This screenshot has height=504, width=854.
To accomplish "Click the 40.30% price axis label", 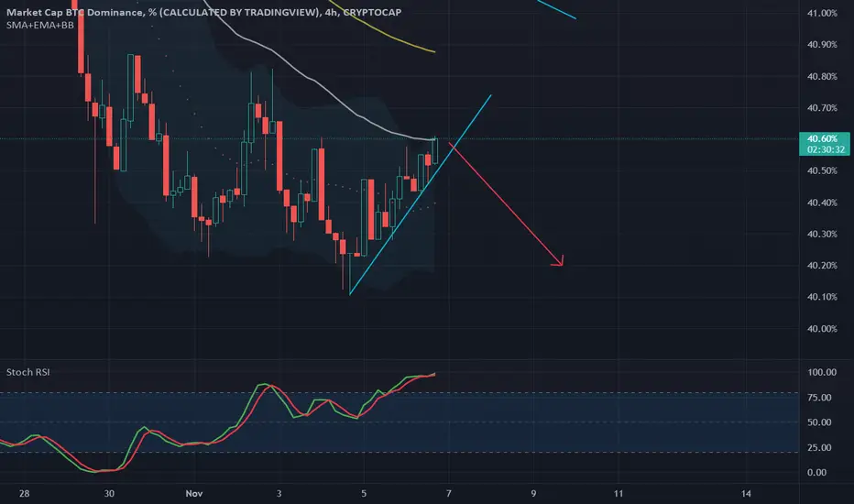I will (x=822, y=235).
